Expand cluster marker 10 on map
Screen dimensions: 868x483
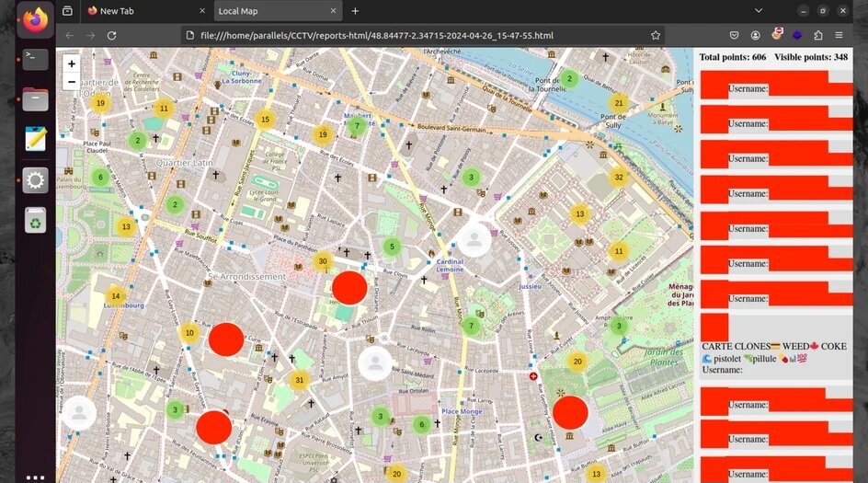point(189,333)
